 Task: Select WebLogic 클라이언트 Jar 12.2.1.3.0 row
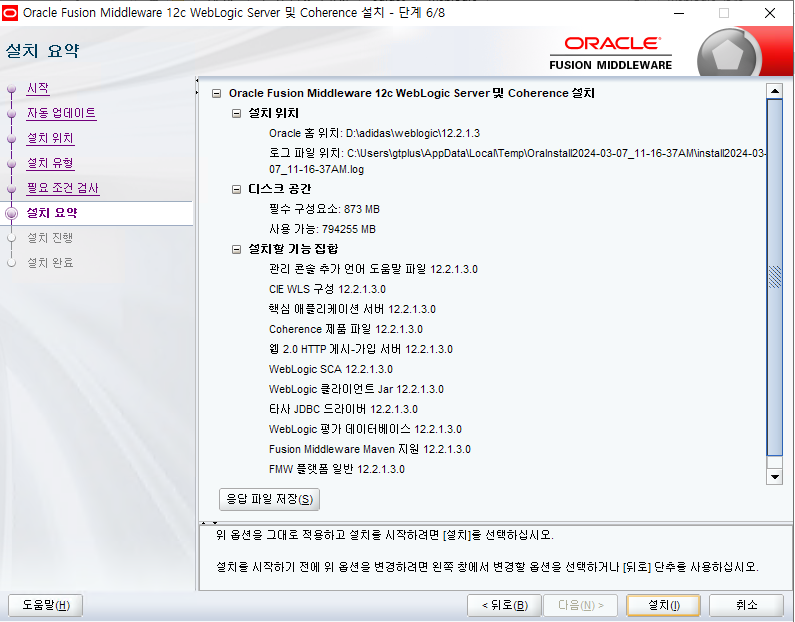(x=356, y=389)
